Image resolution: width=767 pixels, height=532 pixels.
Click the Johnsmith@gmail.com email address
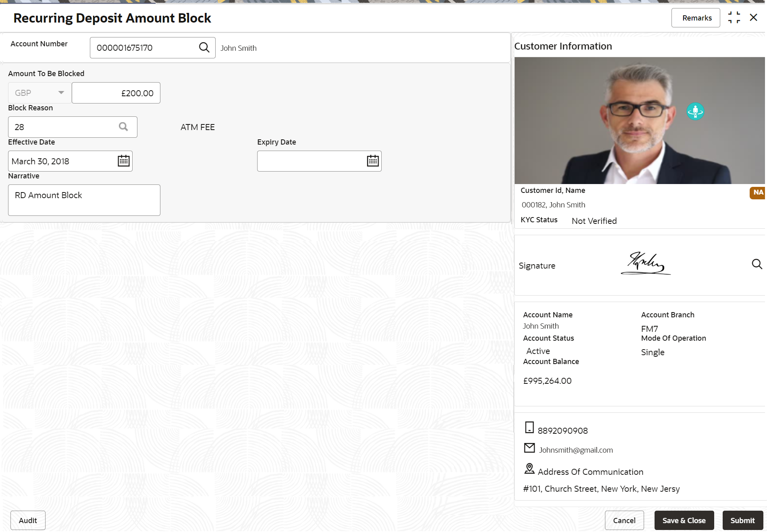[576, 450]
